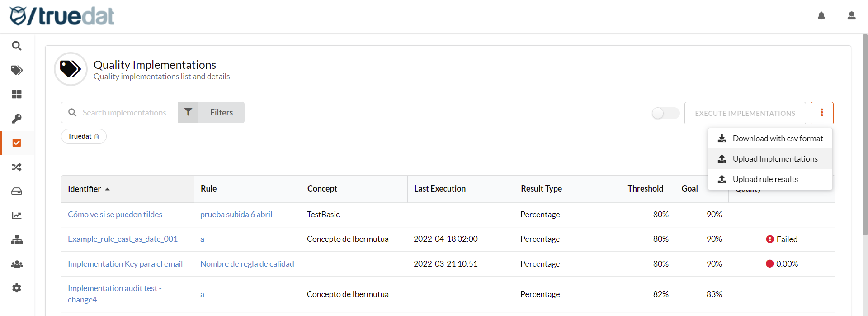Viewport: 868px width, 316px height.
Task: Click the notifications bell icon
Action: coord(821,16)
